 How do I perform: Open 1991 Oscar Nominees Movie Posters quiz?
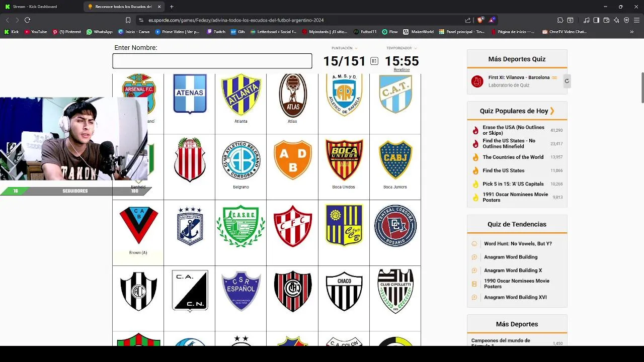[515, 197]
